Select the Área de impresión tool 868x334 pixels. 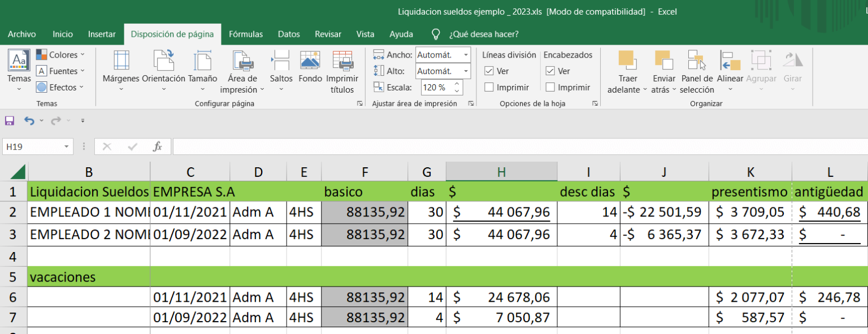242,71
